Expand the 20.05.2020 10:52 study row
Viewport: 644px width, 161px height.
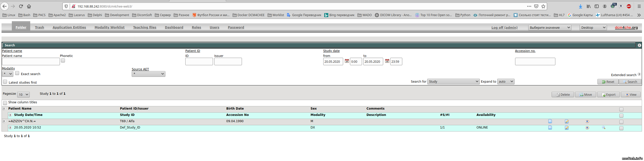point(10,127)
